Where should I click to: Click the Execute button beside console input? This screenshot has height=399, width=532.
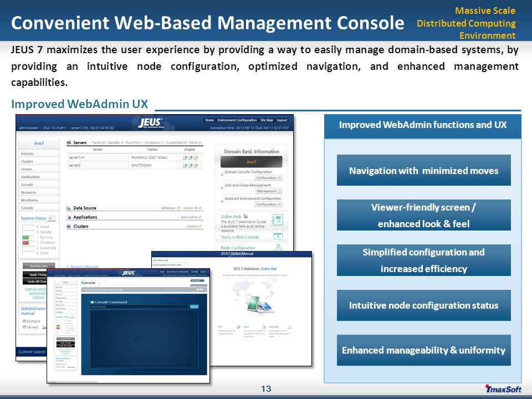(x=194, y=306)
